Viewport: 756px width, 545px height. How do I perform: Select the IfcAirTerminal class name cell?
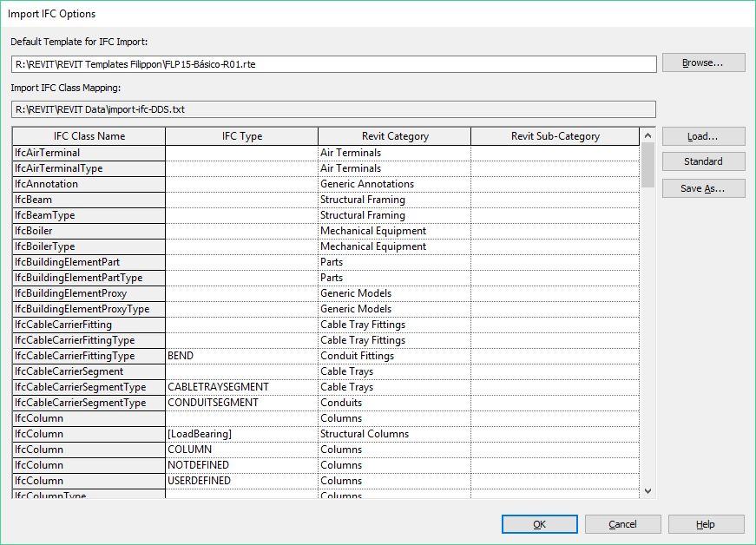click(x=89, y=153)
